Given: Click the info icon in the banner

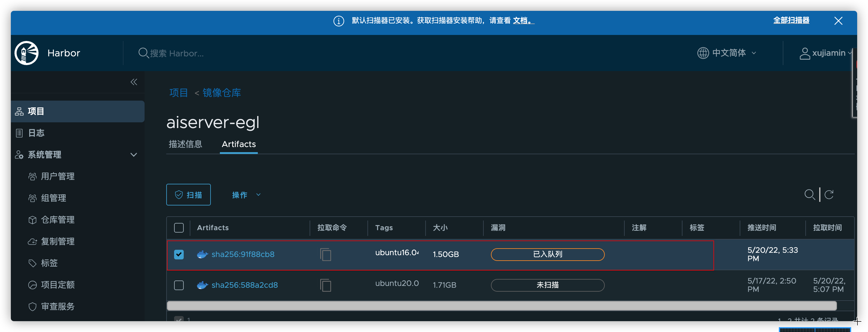Looking at the screenshot, I should pyautogui.click(x=339, y=21).
